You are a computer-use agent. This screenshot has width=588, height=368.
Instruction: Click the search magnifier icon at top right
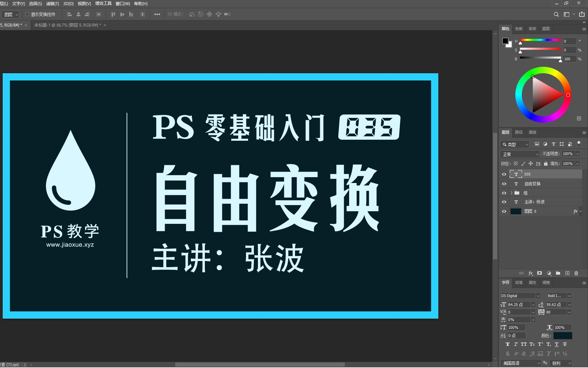[556, 14]
